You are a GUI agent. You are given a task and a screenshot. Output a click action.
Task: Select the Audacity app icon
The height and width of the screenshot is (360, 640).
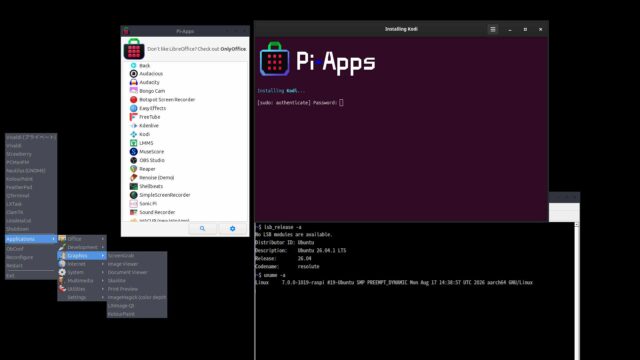click(x=133, y=82)
